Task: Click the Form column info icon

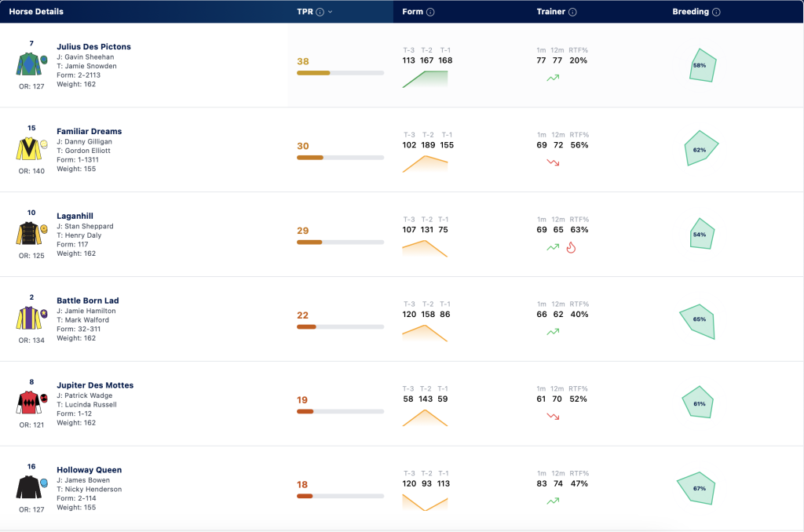Action: pos(430,12)
